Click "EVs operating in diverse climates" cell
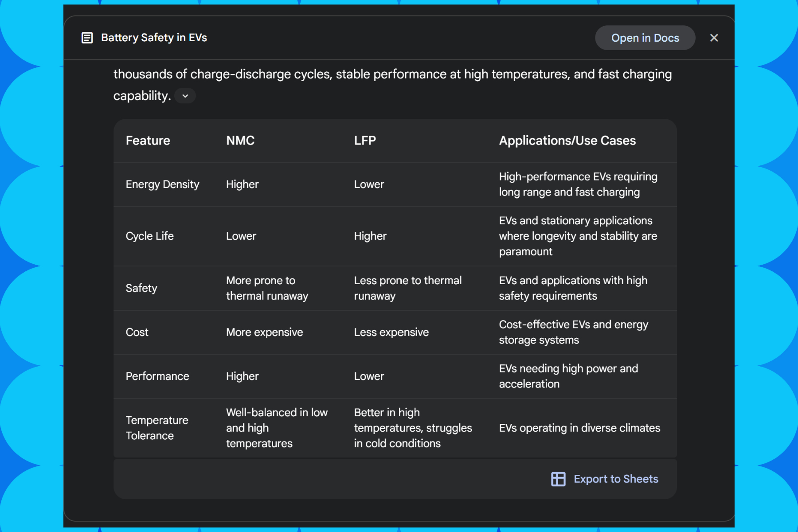The width and height of the screenshot is (798, 532). (579, 428)
